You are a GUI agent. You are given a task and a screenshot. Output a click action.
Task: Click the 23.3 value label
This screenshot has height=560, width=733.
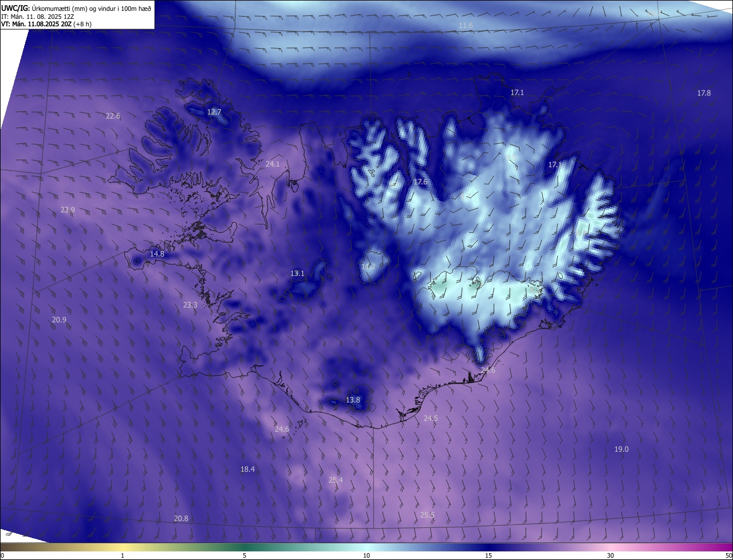(190, 305)
